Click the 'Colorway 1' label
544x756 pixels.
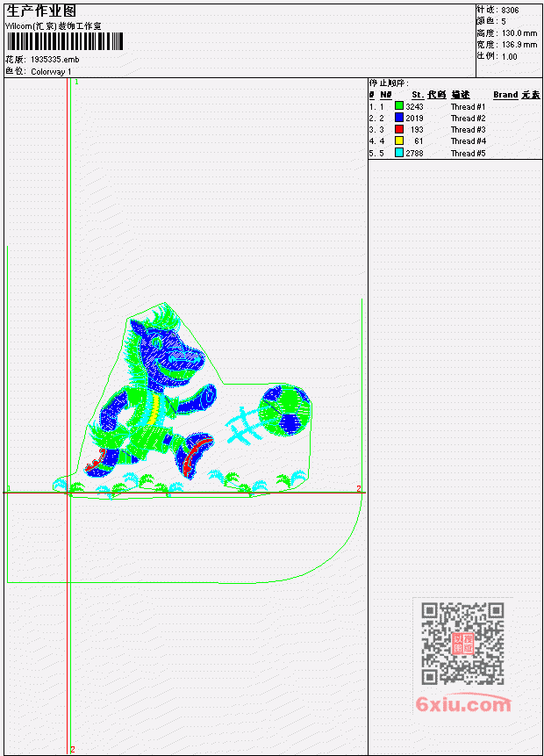pyautogui.click(x=51, y=71)
